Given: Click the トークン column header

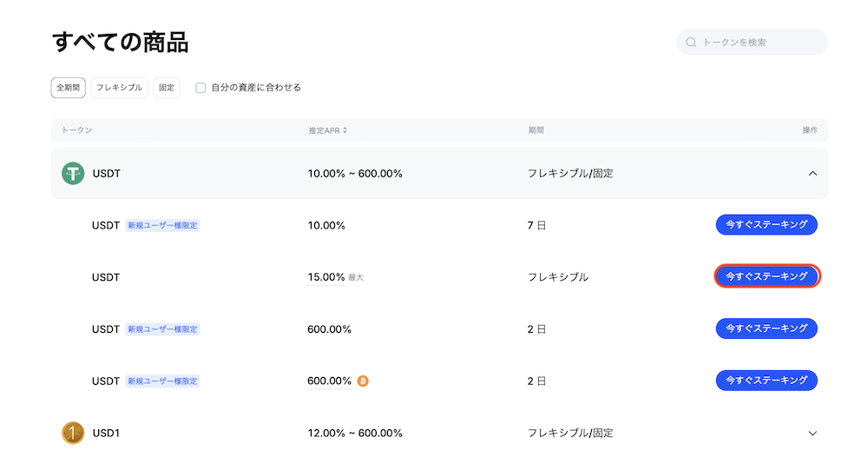Looking at the screenshot, I should 76,130.
